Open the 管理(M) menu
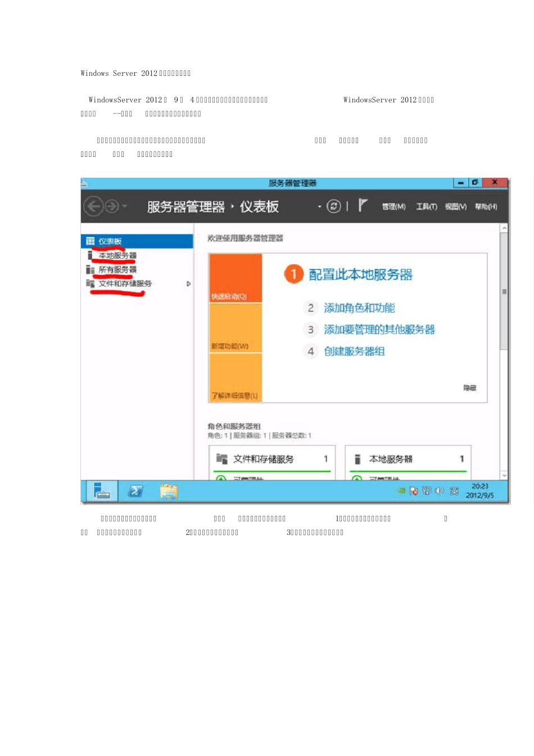 click(393, 206)
